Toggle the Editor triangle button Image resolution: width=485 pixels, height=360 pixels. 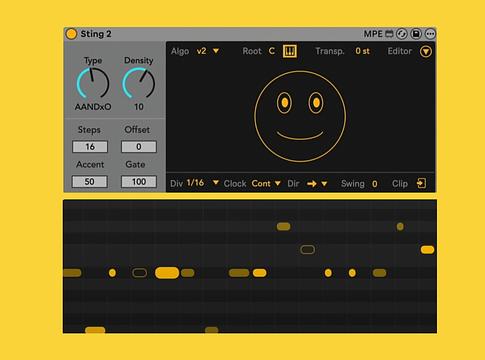click(x=426, y=52)
